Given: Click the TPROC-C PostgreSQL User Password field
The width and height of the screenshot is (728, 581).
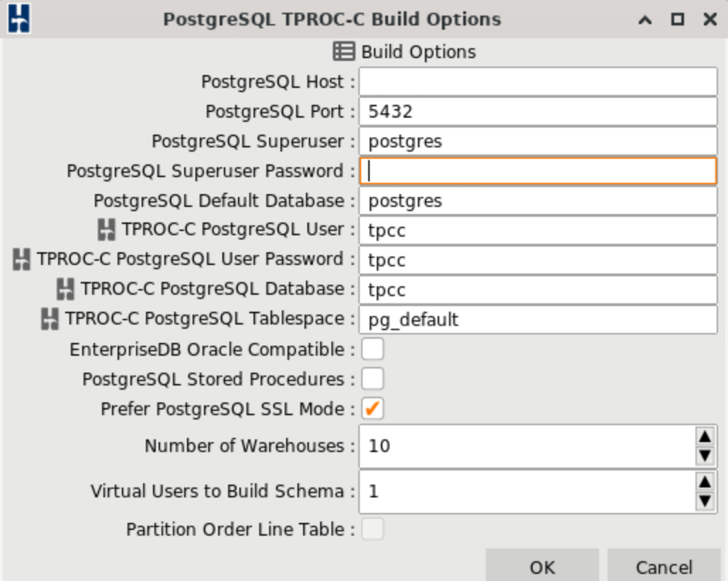Looking at the screenshot, I should 538,260.
